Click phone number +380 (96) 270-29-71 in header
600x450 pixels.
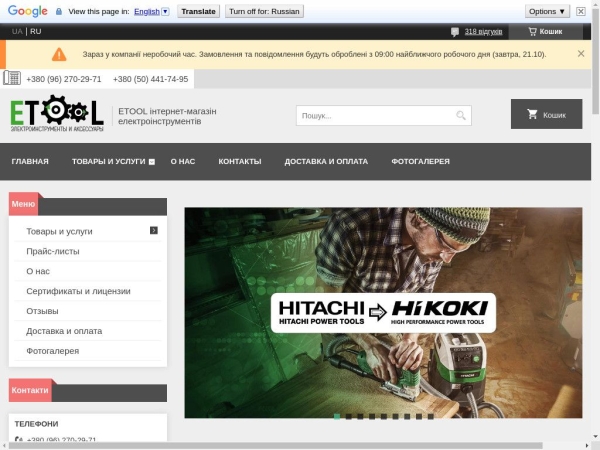(64, 79)
